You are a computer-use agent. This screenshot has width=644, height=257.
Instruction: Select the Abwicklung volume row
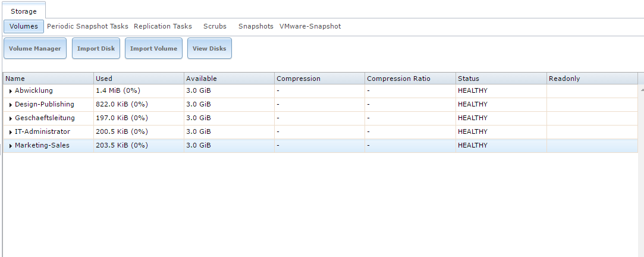(x=321, y=91)
